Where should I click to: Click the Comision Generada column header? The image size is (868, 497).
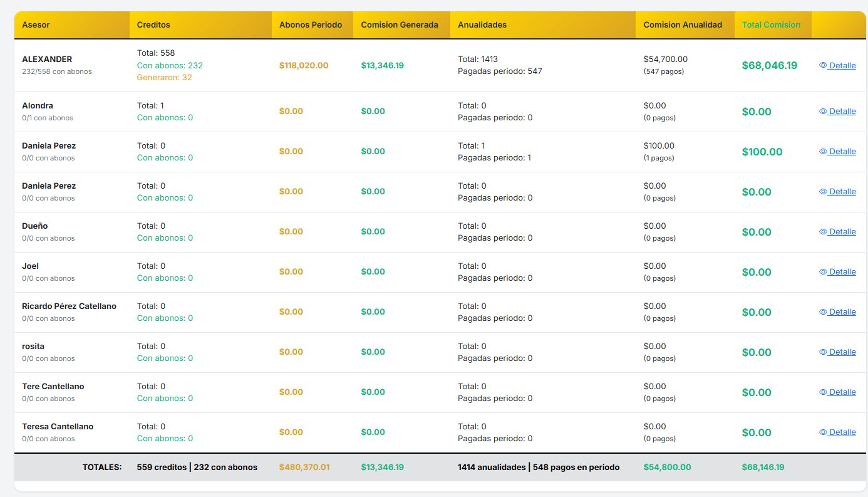coord(400,25)
